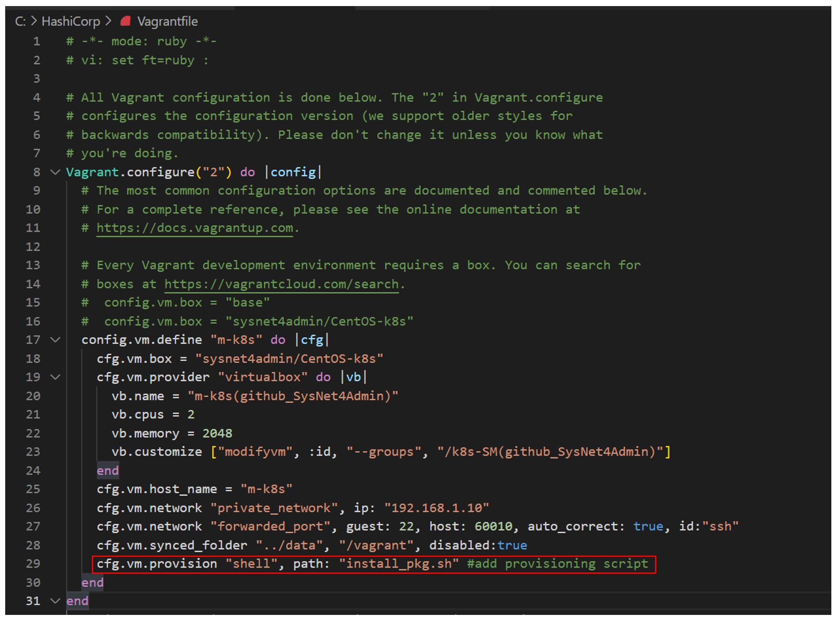Click line number 29 in the gutter
This screenshot has height=624, width=840.
coord(33,563)
